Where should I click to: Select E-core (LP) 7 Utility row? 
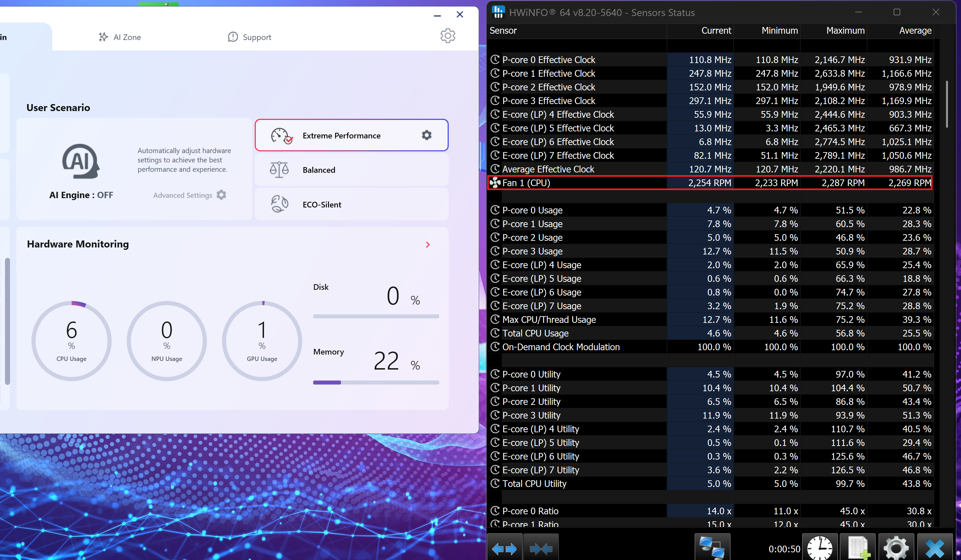click(710, 470)
